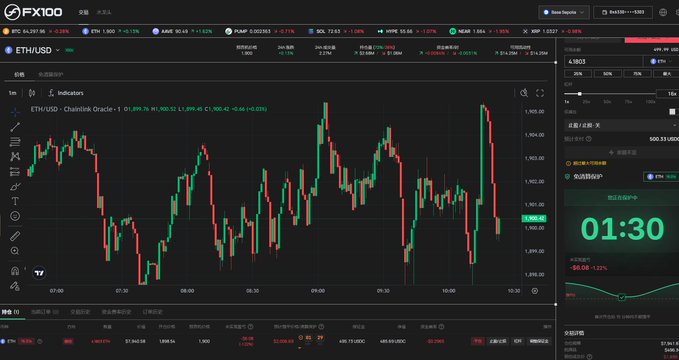Select the chart patterns drawing tool
The height and width of the screenshot is (360, 679).
[15, 157]
